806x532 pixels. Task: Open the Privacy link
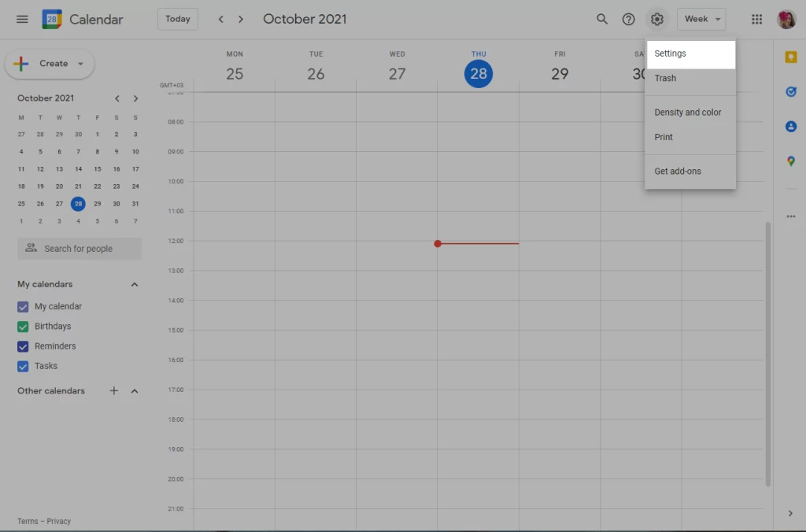(58, 521)
